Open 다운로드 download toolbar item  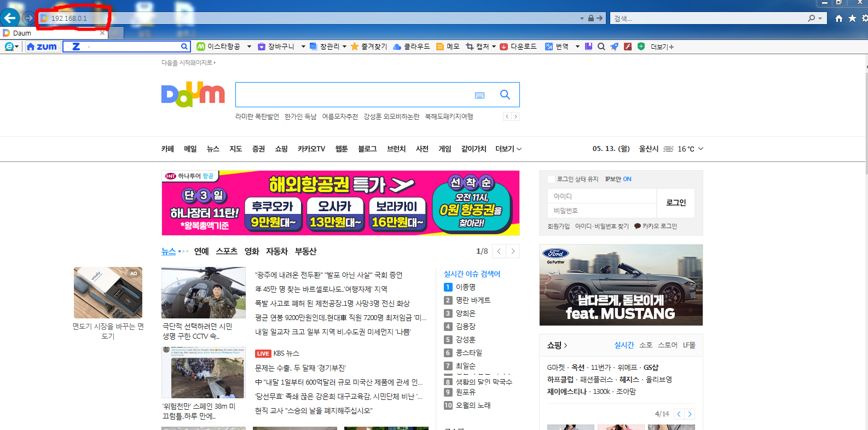(x=518, y=47)
